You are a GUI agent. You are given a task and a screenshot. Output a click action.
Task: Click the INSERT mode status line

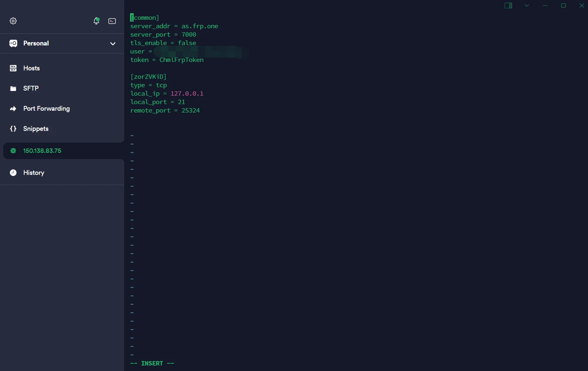tap(152, 363)
